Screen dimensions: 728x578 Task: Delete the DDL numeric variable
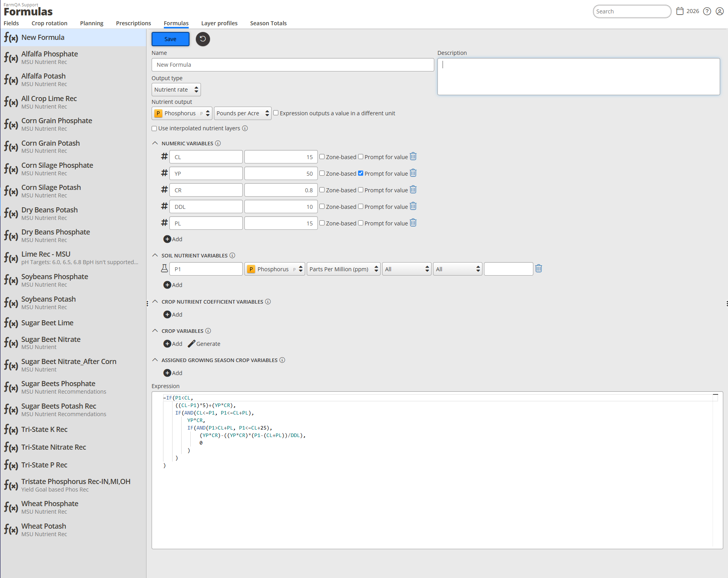[413, 206]
